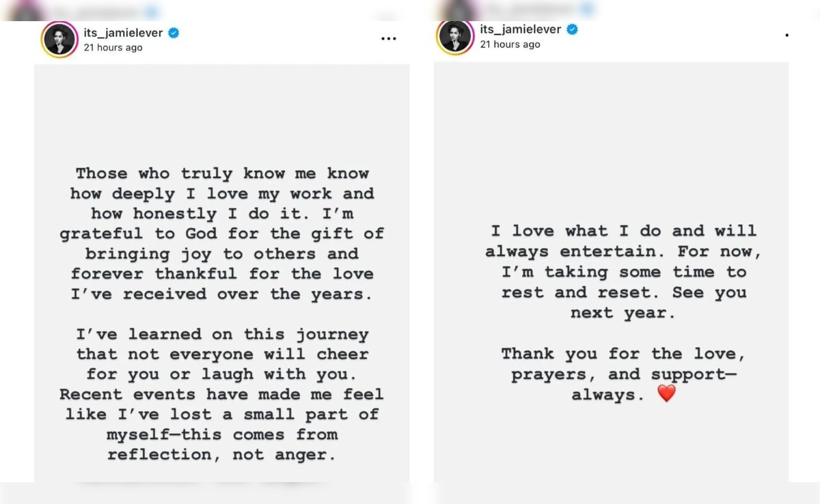Open its_jamielever profile picture in right post
The width and height of the screenshot is (820, 504).
click(455, 37)
